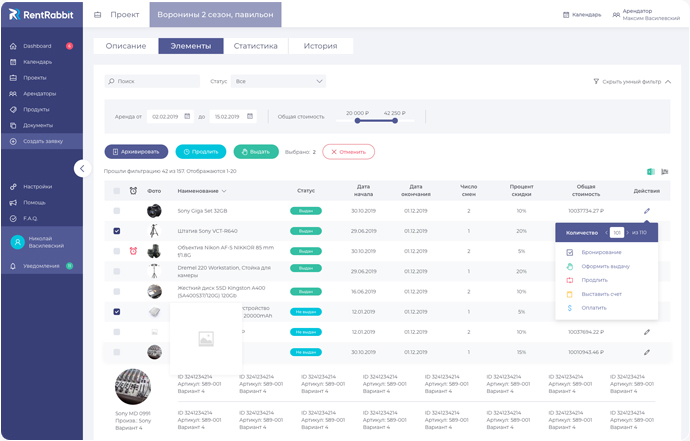The width and height of the screenshot is (690, 441).
Task: Click the Поиск search field
Action: (152, 81)
